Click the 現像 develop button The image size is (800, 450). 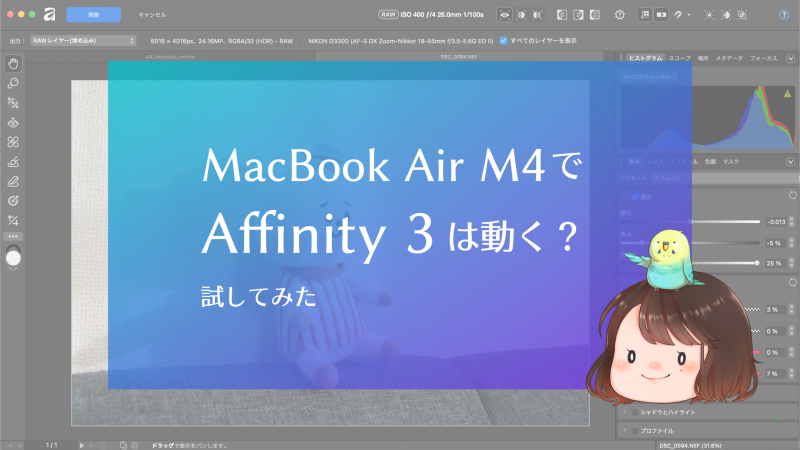[x=93, y=15]
